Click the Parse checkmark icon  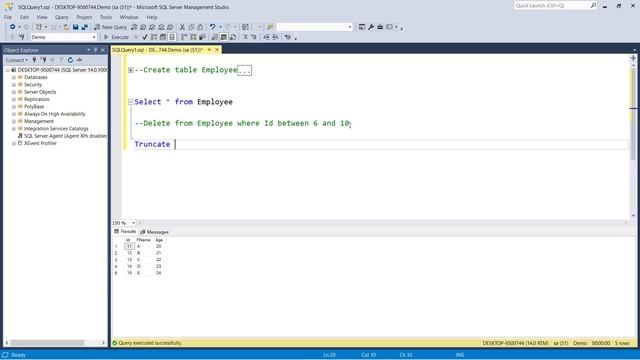coord(145,37)
